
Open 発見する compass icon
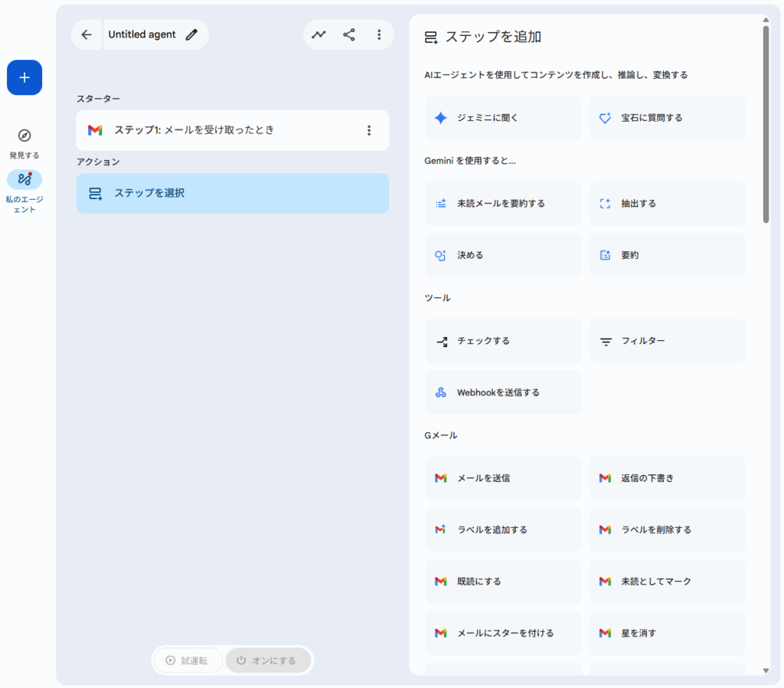24,136
